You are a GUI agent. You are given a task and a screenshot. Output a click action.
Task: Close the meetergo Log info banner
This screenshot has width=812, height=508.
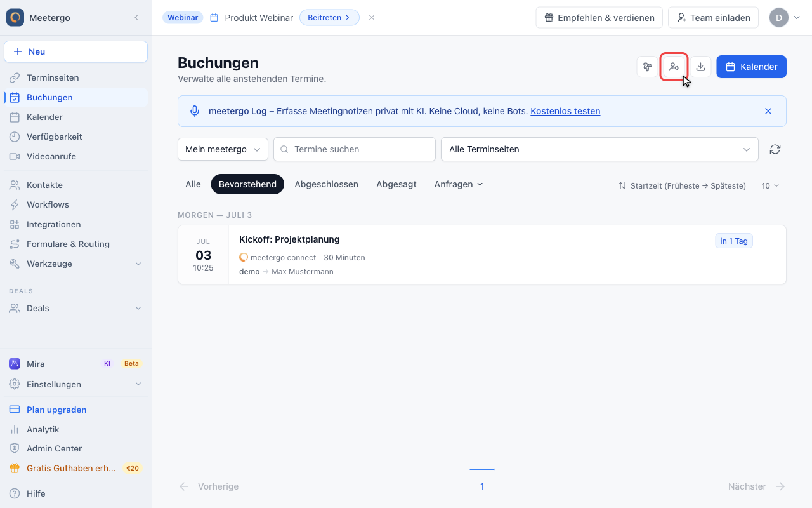[x=768, y=111]
